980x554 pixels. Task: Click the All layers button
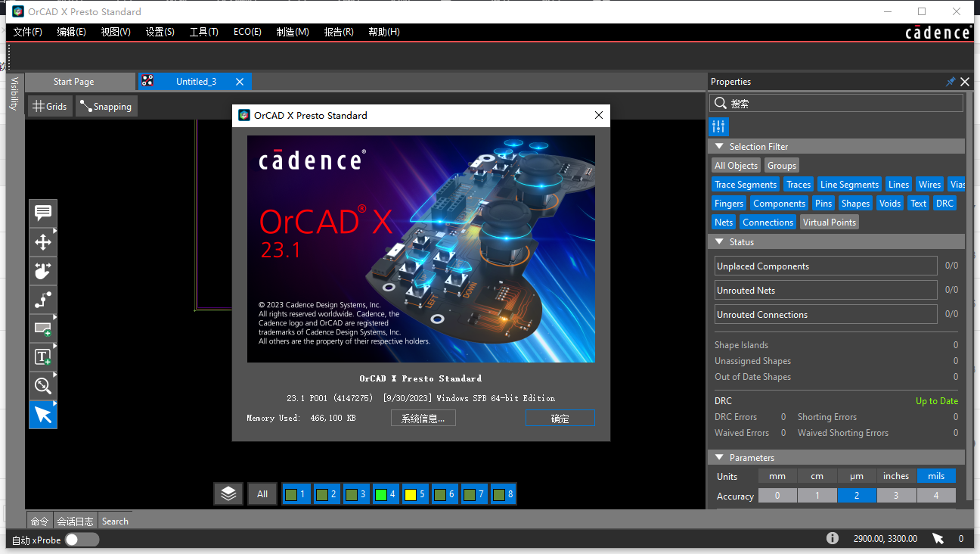tap(262, 494)
